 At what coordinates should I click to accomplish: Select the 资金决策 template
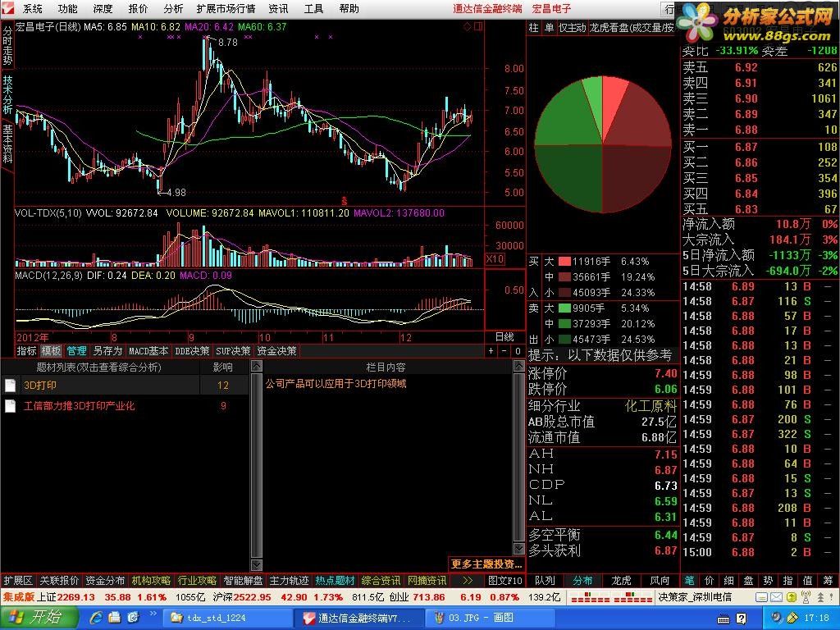[x=276, y=351]
